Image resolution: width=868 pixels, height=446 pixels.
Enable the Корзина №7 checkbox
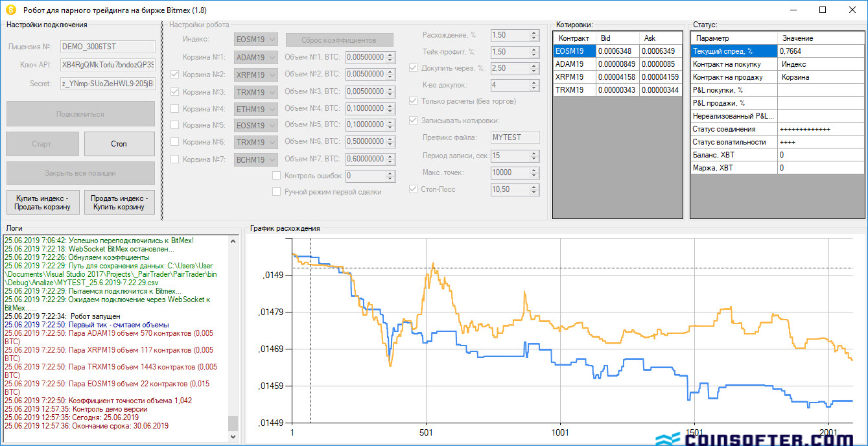(174, 159)
